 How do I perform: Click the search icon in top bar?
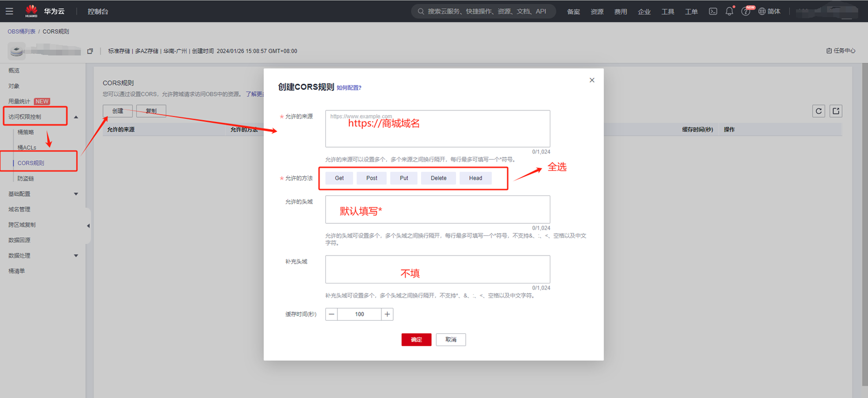tap(421, 11)
